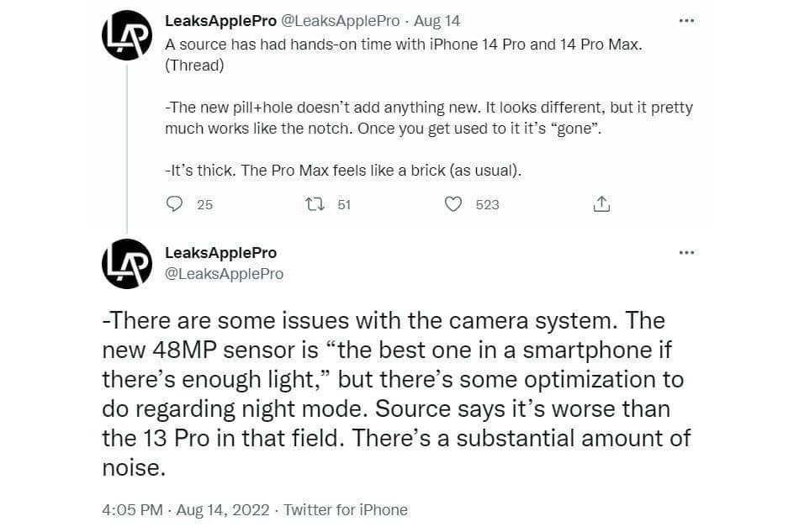The image size is (799, 532).
Task: Click the first tweet's hands-on text
Action: (x=404, y=44)
